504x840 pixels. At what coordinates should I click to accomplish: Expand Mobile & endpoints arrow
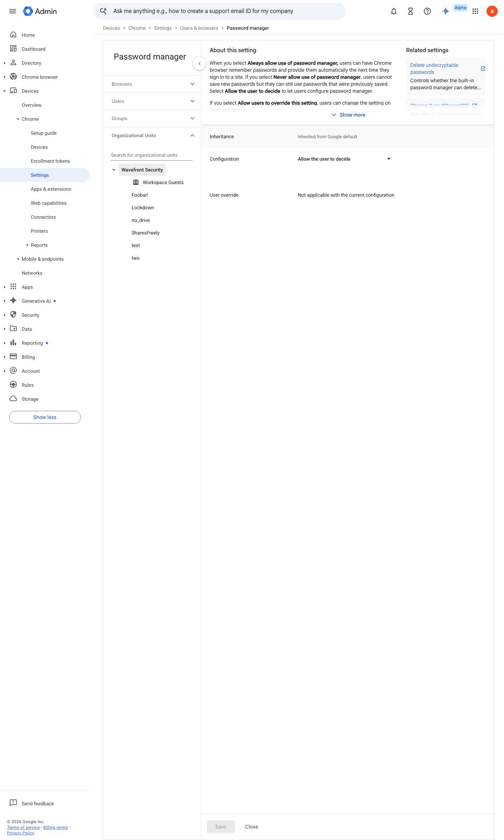click(18, 259)
